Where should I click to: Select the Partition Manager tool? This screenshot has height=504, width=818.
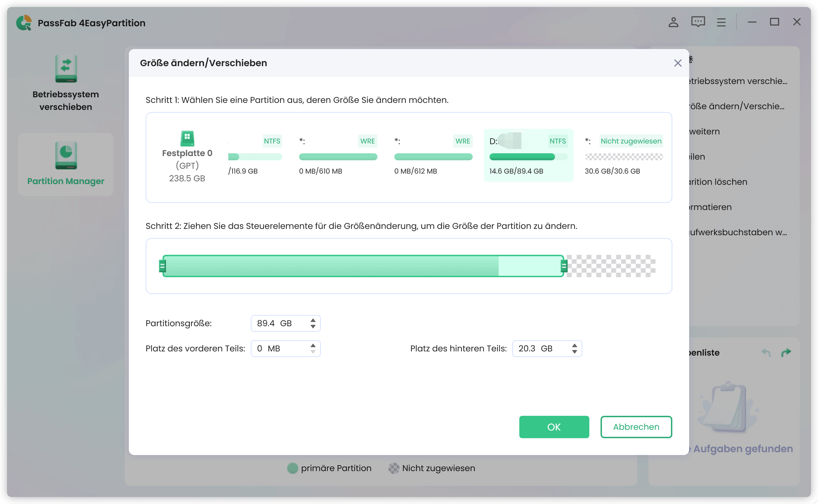point(65,164)
